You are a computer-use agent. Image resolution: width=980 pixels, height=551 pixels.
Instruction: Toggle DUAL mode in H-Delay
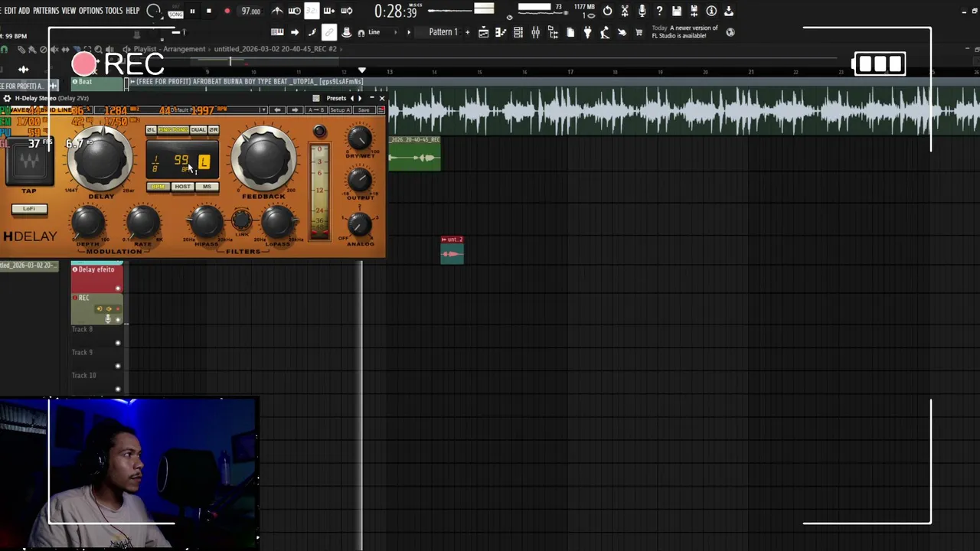(x=198, y=130)
